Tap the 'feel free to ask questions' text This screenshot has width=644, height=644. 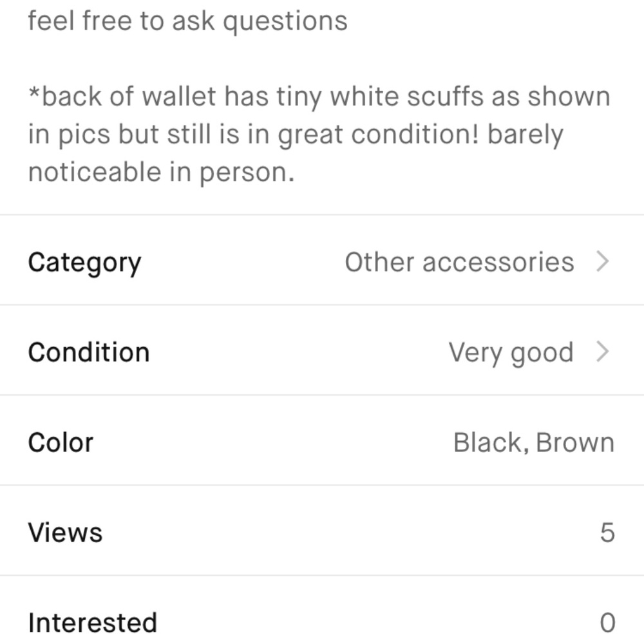(x=187, y=21)
